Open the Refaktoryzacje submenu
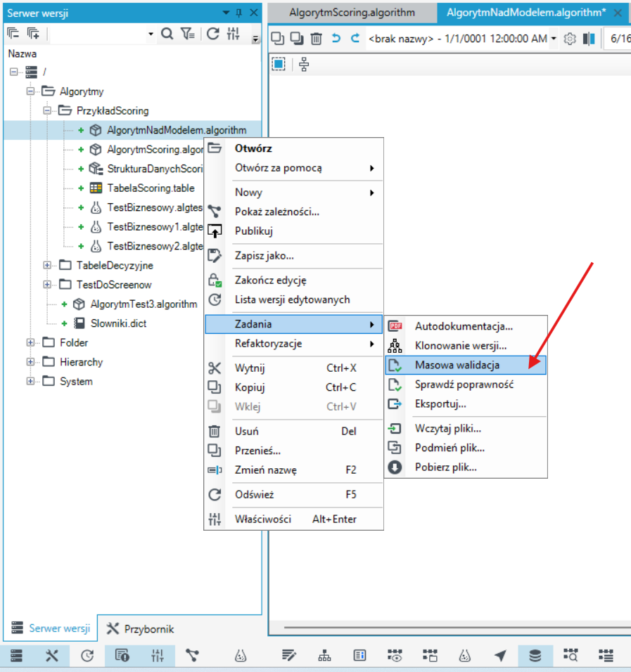Screen dimensions: 631x672 (x=294, y=344)
